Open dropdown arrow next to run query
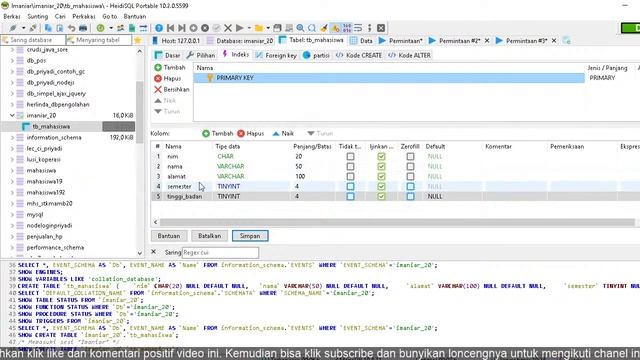 tap(249, 28)
